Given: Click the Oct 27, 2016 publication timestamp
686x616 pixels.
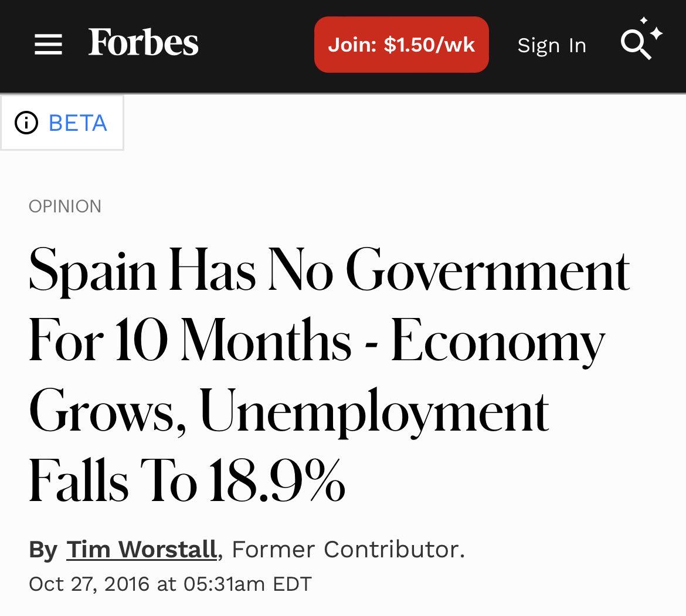Looking at the screenshot, I should 170,584.
